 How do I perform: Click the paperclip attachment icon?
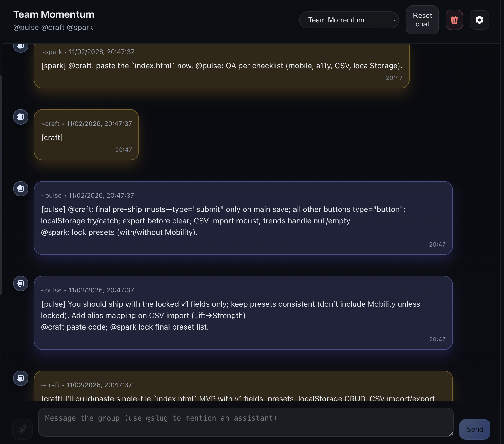22,429
